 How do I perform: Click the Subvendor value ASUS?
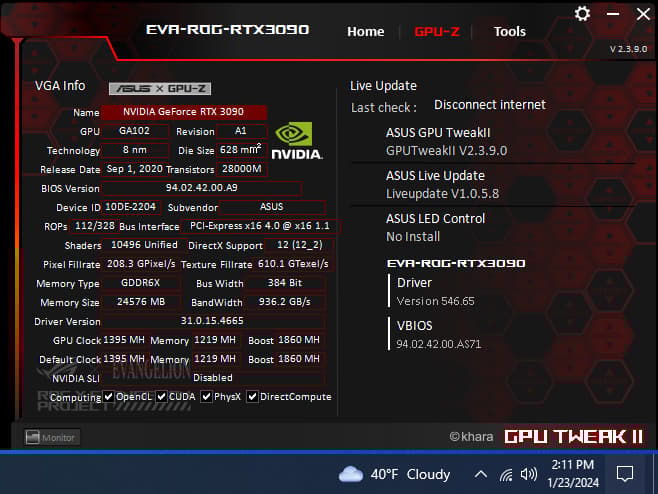point(272,207)
